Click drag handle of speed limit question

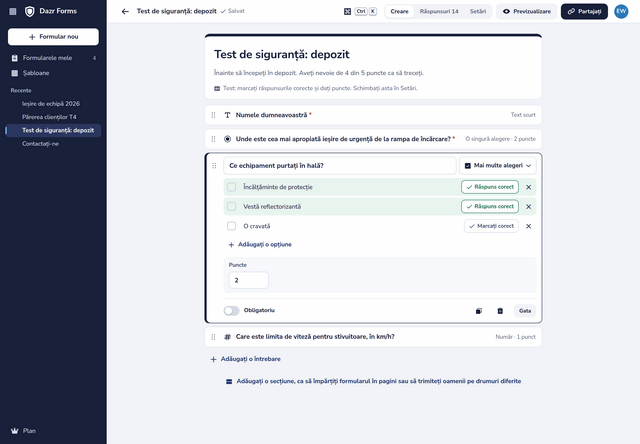pyautogui.click(x=213, y=337)
